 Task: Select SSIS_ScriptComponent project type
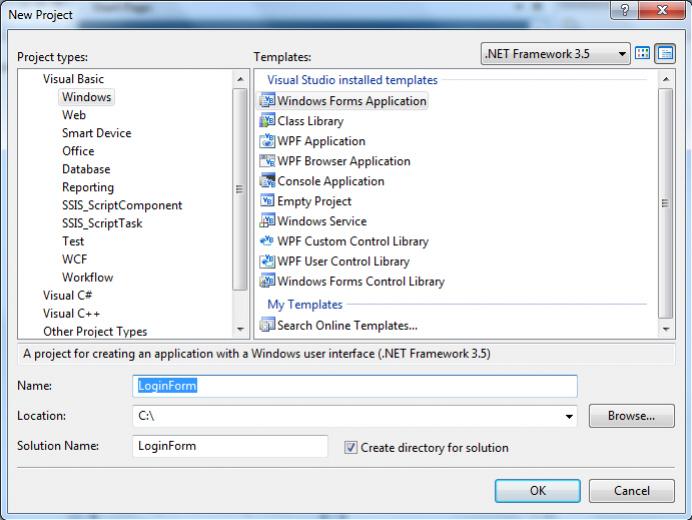[122, 205]
